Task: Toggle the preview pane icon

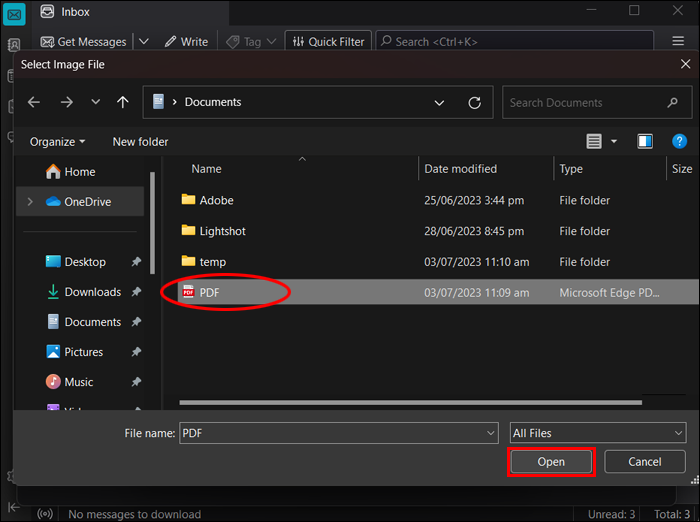Action: 645,142
